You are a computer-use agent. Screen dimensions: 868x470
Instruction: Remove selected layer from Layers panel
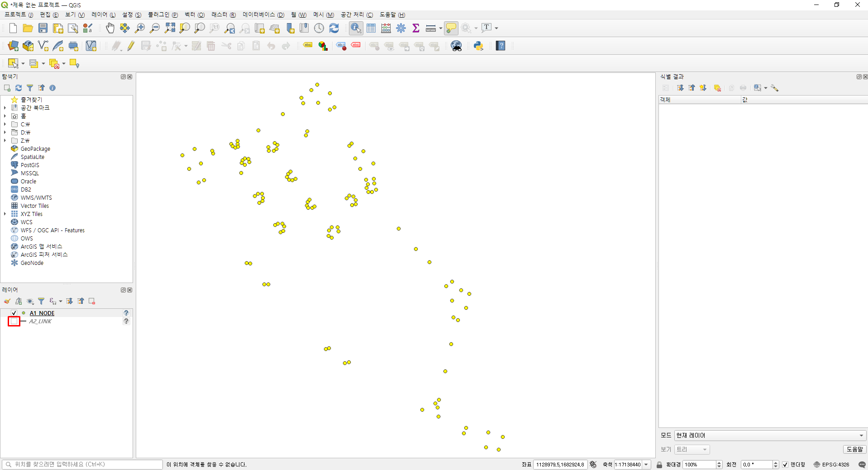coord(92,301)
